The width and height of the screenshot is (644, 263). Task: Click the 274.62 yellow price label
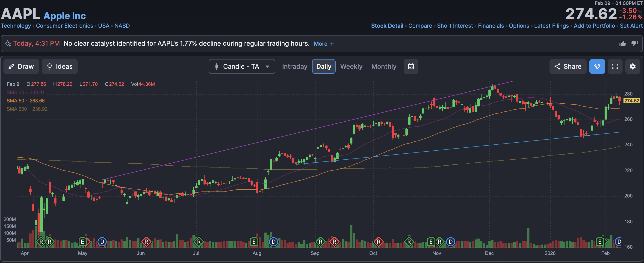(632, 101)
